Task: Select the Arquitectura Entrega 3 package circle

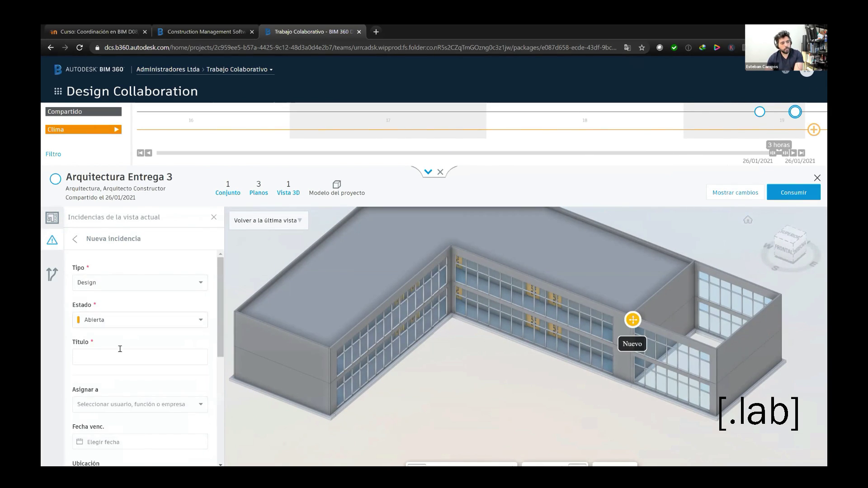Action: point(55,179)
